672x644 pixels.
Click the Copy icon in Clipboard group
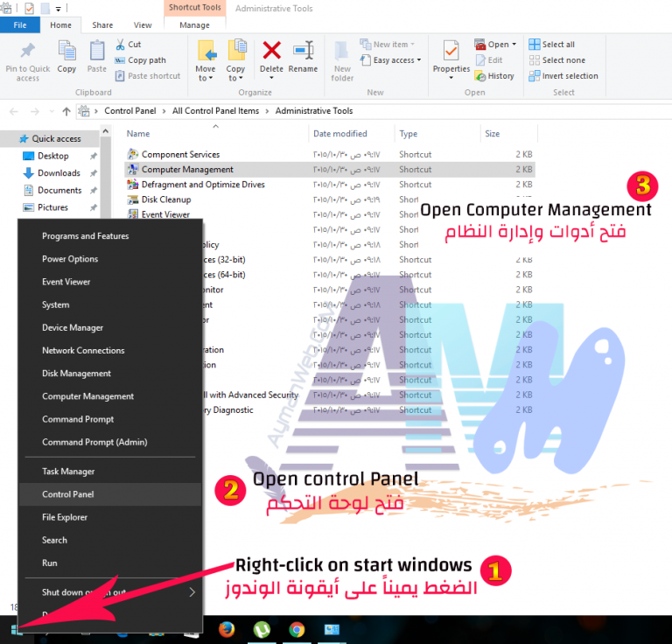pos(66,51)
